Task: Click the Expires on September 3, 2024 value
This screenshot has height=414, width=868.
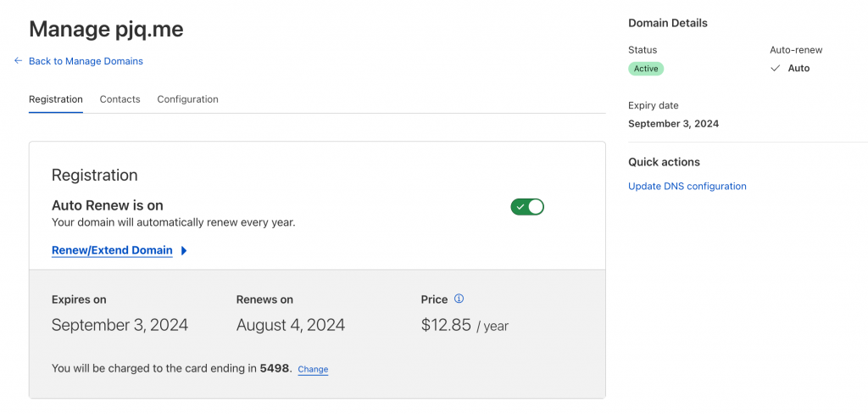Action: (x=120, y=325)
